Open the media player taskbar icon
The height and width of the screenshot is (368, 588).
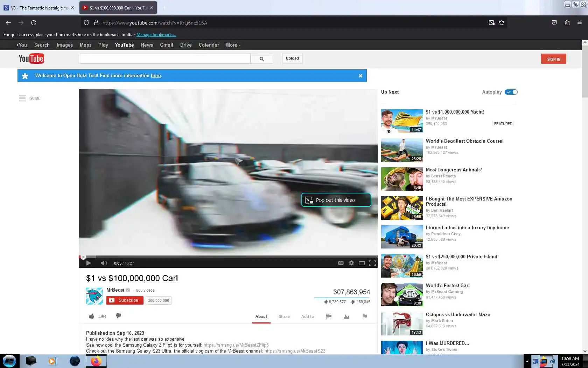point(52,361)
